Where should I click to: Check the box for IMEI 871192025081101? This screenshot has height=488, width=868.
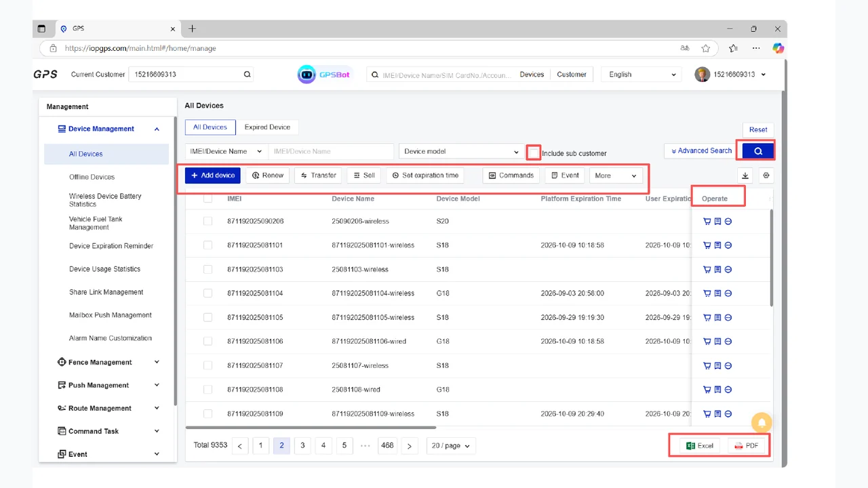pos(208,245)
